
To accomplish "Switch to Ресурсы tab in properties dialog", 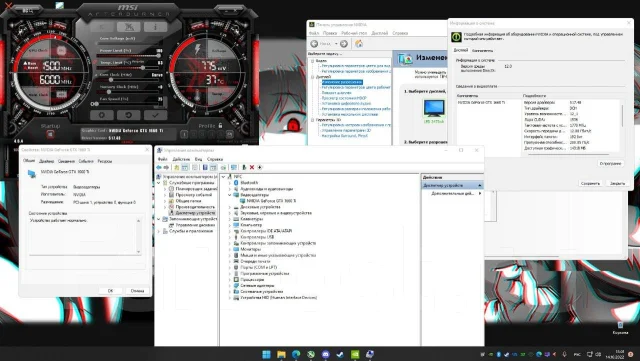I will coord(104,161).
